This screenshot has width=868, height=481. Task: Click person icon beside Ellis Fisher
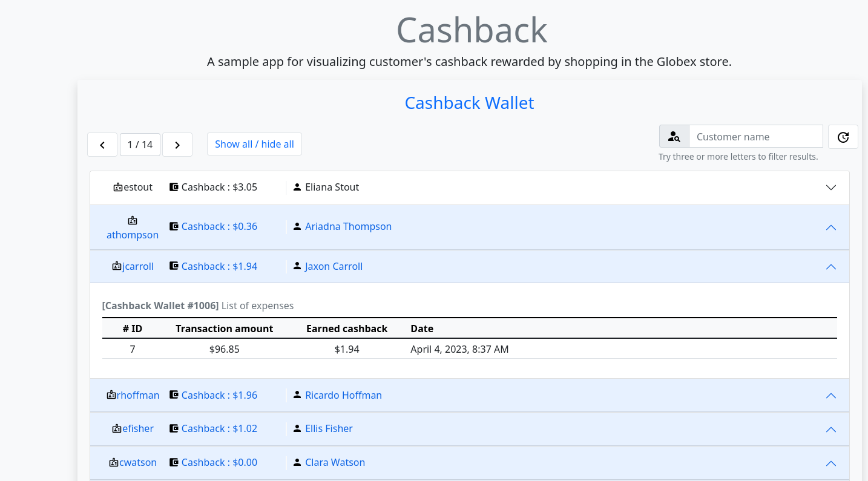[297, 428]
